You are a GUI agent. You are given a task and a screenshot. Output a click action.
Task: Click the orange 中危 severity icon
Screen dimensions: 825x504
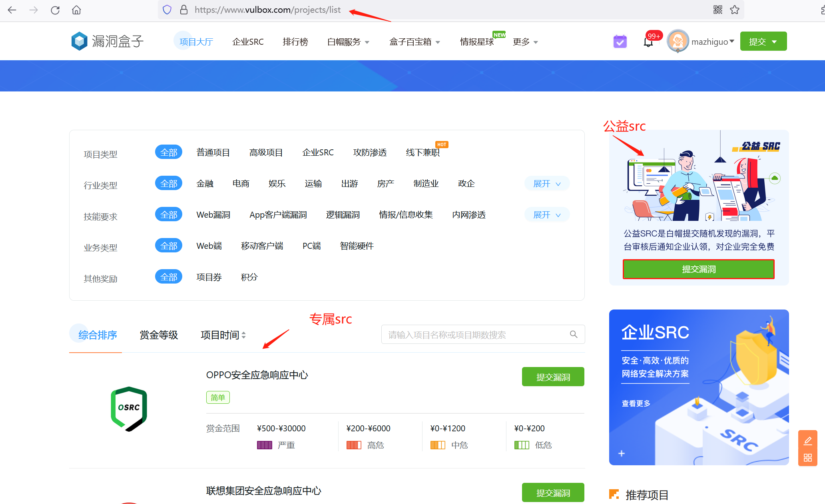click(438, 445)
